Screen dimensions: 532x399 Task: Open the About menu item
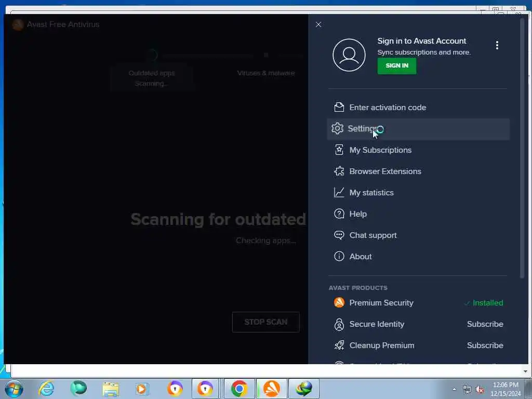tap(418, 257)
